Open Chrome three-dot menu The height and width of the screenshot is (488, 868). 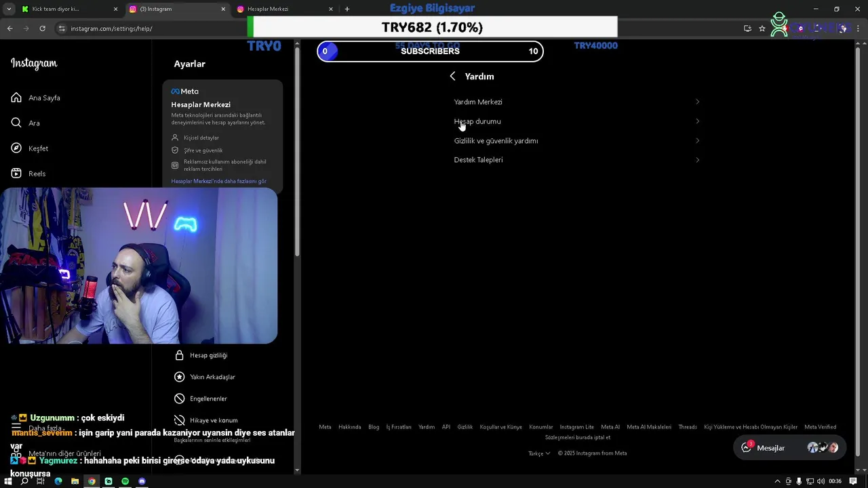pyautogui.click(x=858, y=28)
